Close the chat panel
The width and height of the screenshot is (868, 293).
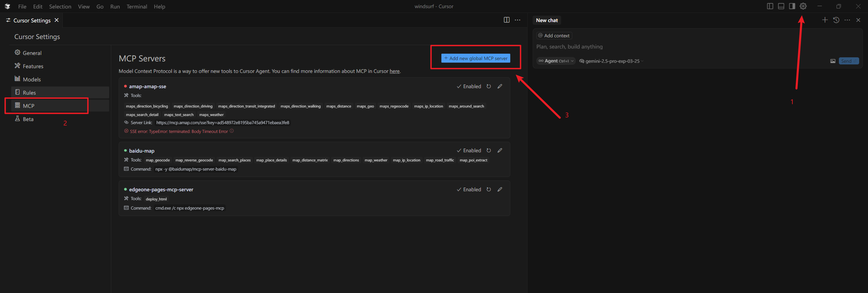coord(858,20)
